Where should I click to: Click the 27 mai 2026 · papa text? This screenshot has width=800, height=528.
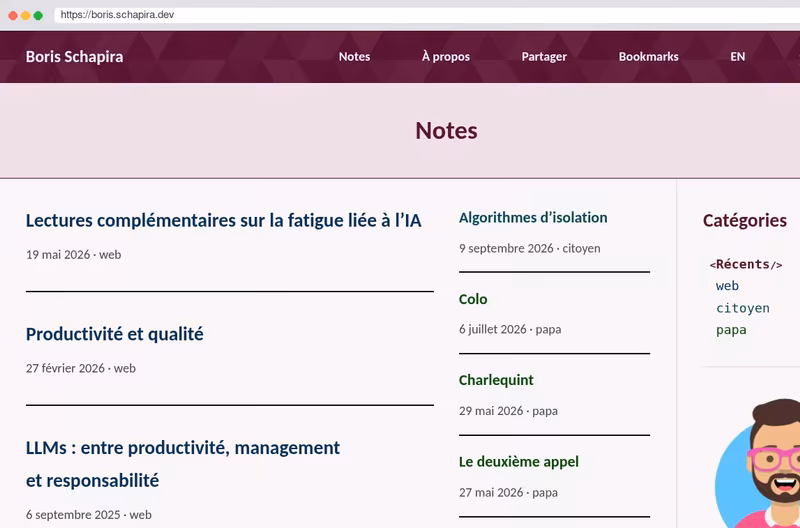508,492
